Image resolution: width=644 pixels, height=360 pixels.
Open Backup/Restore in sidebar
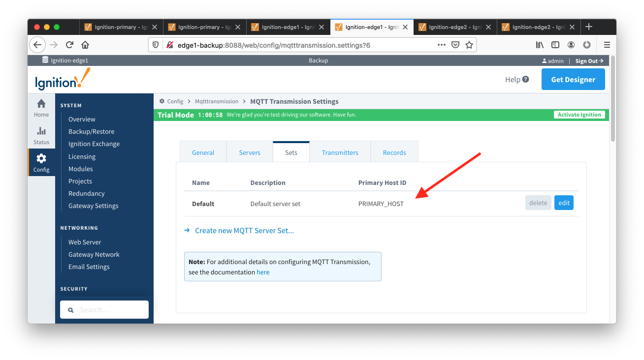point(91,131)
